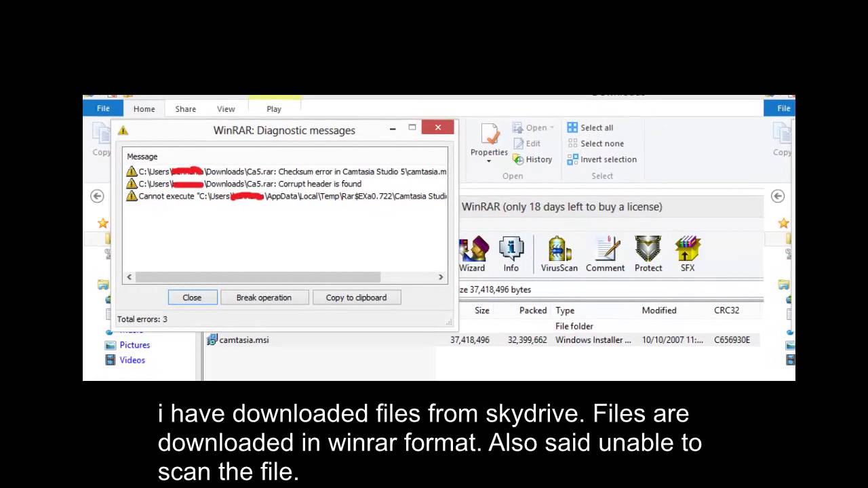
Task: Click the horizontal scrollbar thumb in message list
Action: click(258, 277)
